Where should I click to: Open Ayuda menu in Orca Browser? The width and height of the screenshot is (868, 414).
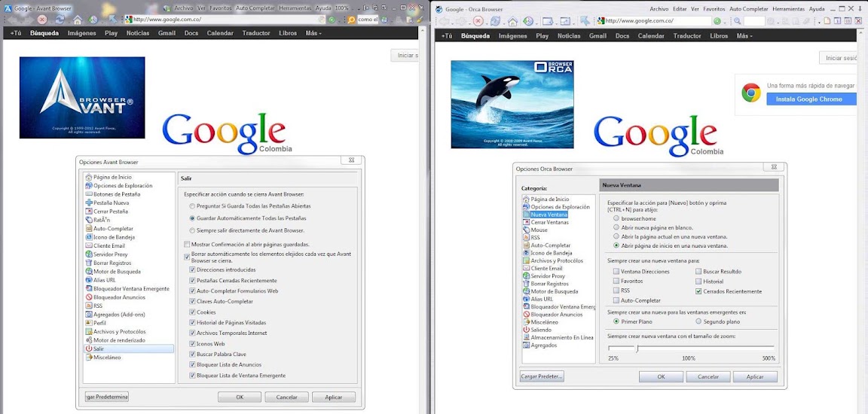[817, 9]
